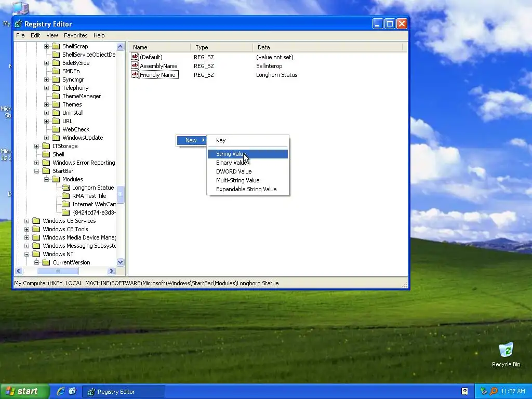Click the magnifier icon in system tray

(494, 391)
